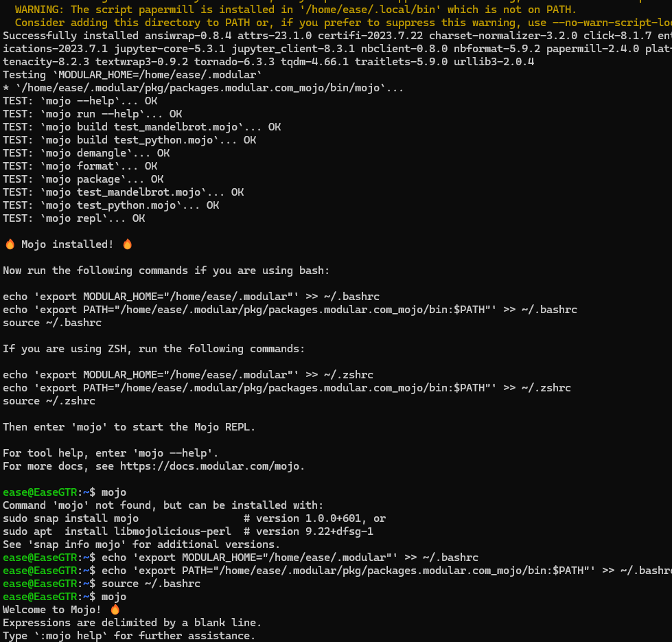Click the "Type :mojo help" assistance line
This screenshot has height=642, width=672.
(129, 636)
